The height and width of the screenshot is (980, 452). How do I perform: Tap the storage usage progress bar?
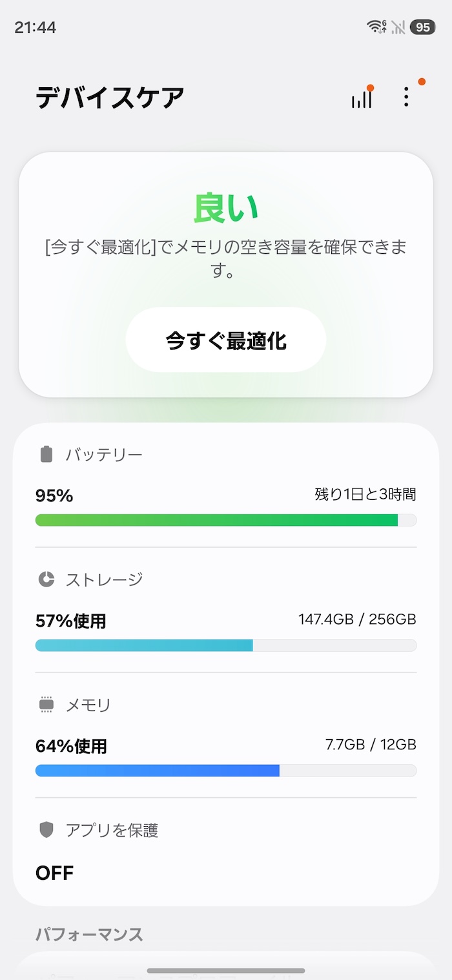(225, 645)
